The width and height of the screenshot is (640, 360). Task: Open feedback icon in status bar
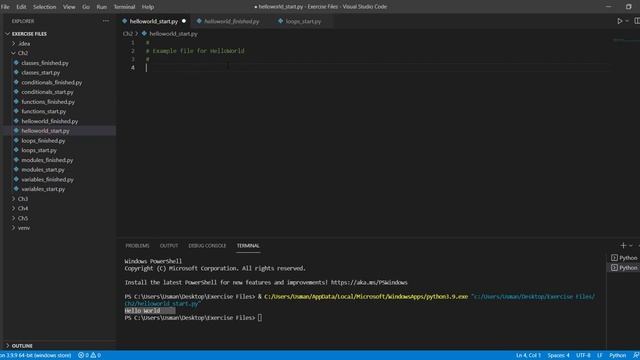click(636, 356)
